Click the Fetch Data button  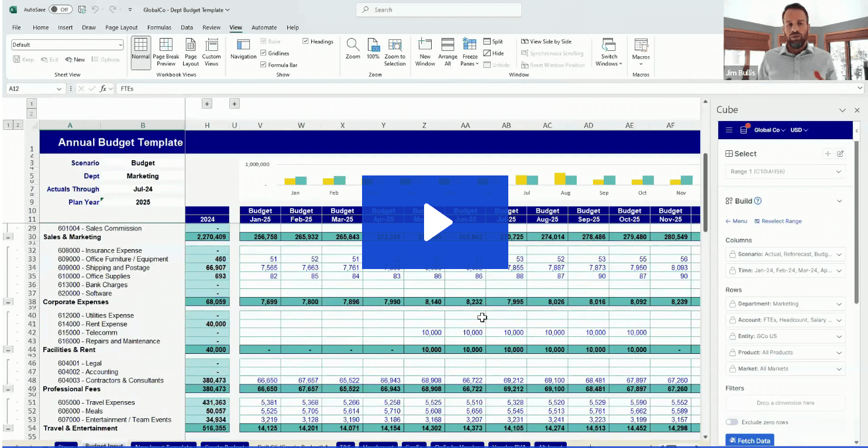[x=749, y=440]
